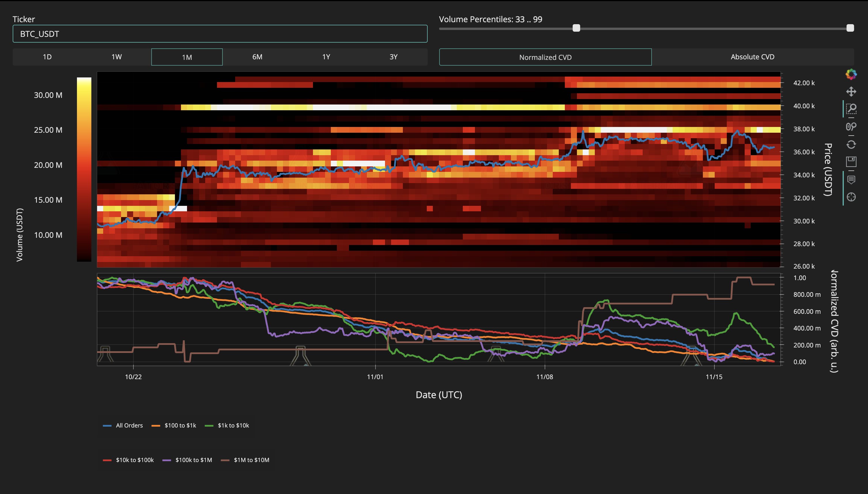Image resolution: width=868 pixels, height=494 pixels.
Task: Click the Save plot icon
Action: point(851,162)
